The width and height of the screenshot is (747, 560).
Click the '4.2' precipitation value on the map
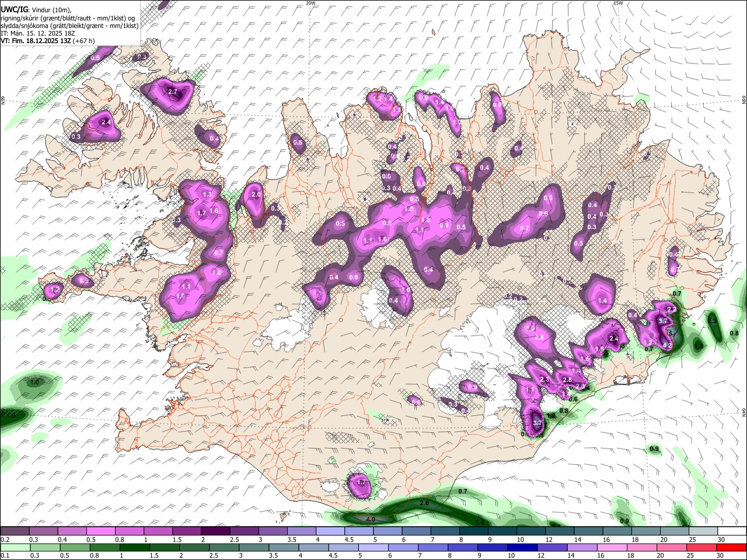click(x=668, y=345)
